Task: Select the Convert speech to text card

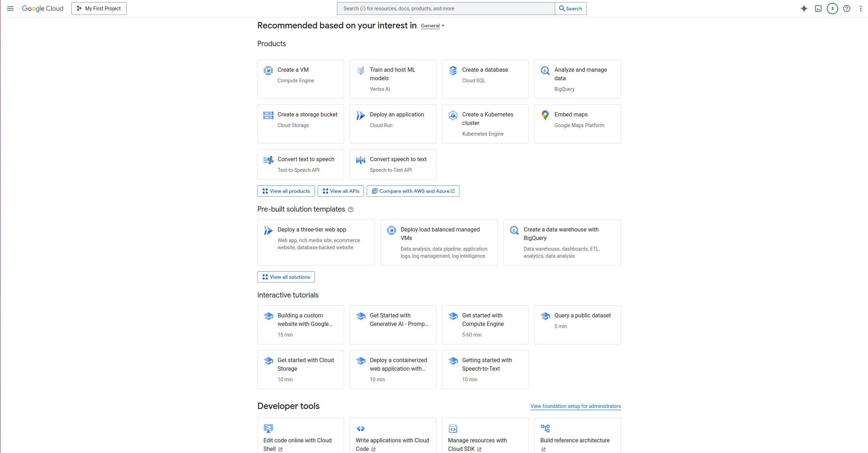Action: click(393, 164)
